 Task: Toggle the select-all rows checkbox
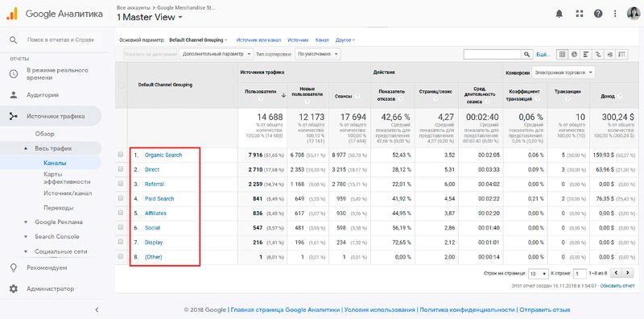pyautogui.click(x=121, y=85)
